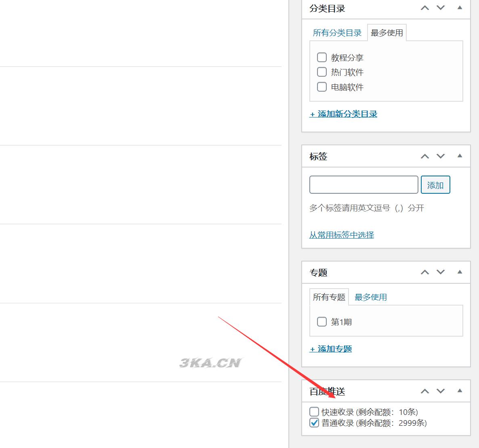The height and width of the screenshot is (448, 479).
Task: Move 专题 panel down
Action: tap(441, 272)
